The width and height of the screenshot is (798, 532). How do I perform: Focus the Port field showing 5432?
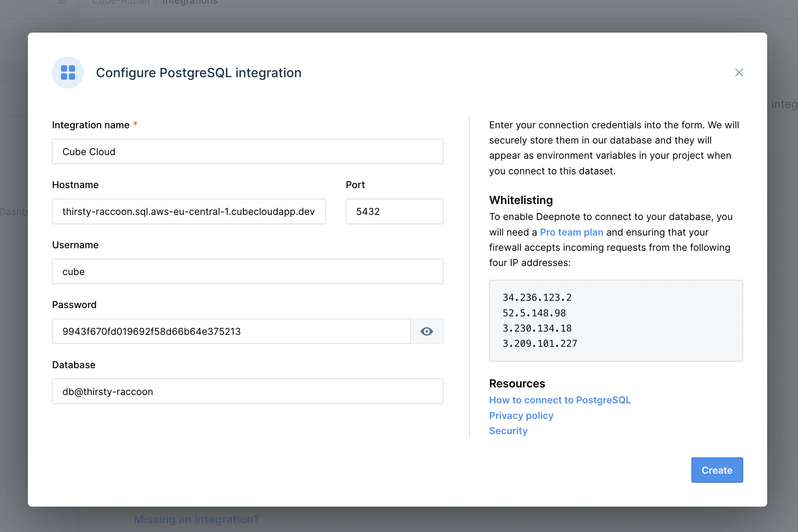click(x=394, y=211)
